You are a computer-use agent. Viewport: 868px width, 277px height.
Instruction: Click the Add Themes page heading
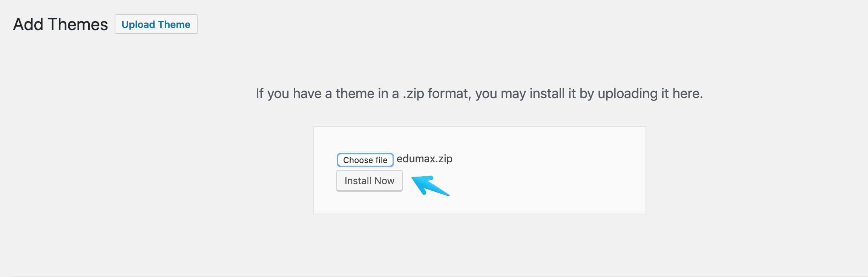60,24
